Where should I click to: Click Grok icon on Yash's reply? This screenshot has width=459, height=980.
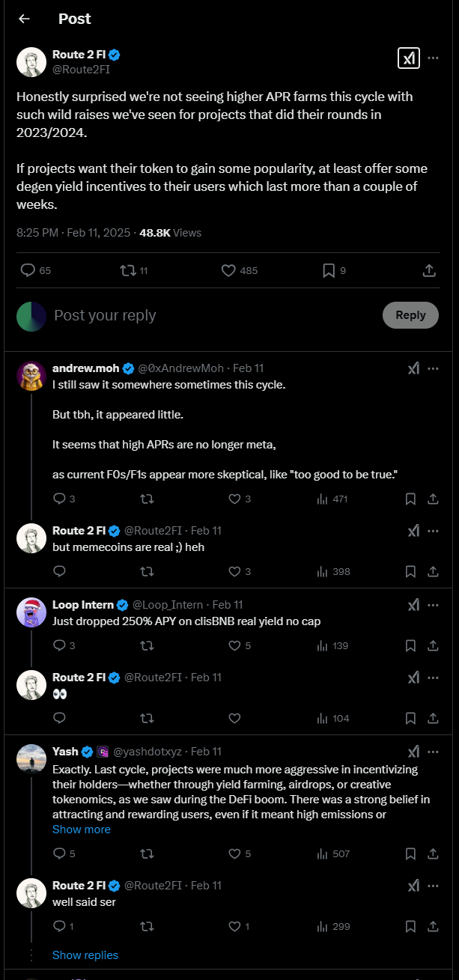point(413,752)
